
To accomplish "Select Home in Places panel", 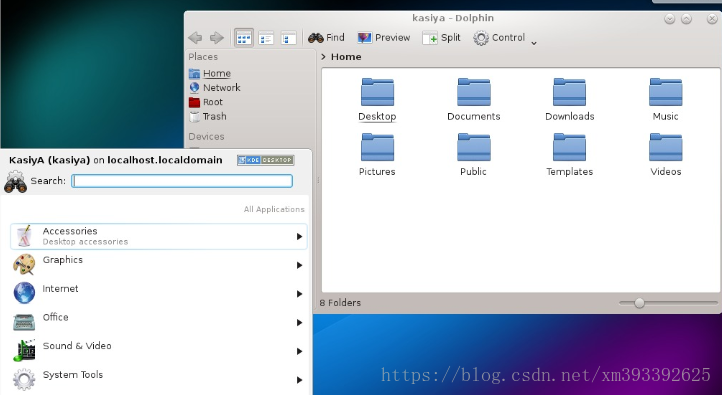I will tap(210, 73).
